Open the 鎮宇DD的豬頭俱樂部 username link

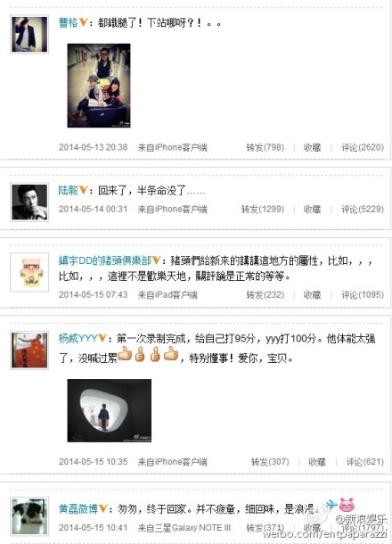click(105, 260)
